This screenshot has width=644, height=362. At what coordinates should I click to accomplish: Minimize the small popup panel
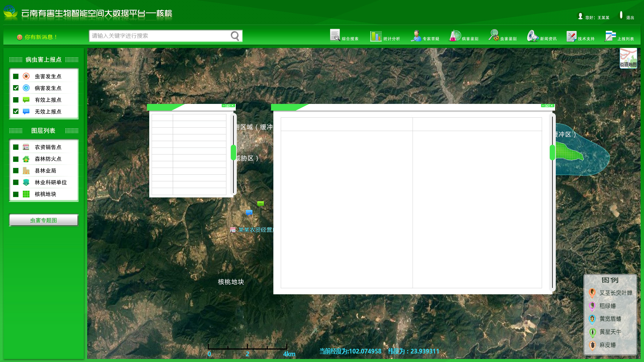[224, 106]
